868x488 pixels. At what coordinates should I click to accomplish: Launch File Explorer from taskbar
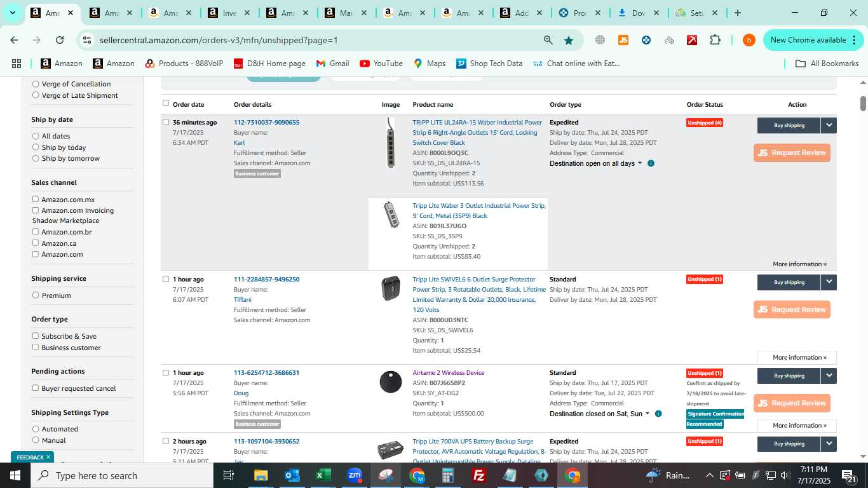coord(261,475)
